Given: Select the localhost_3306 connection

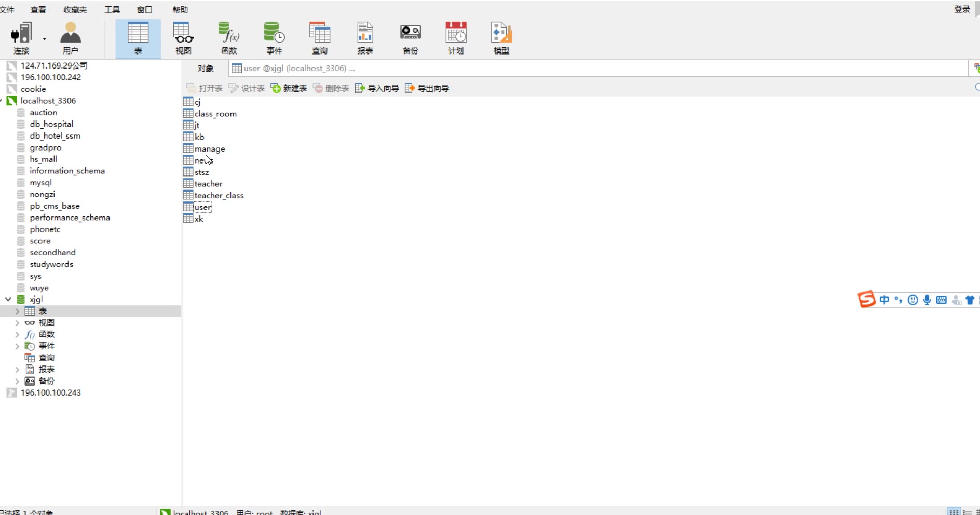Looking at the screenshot, I should 48,101.
